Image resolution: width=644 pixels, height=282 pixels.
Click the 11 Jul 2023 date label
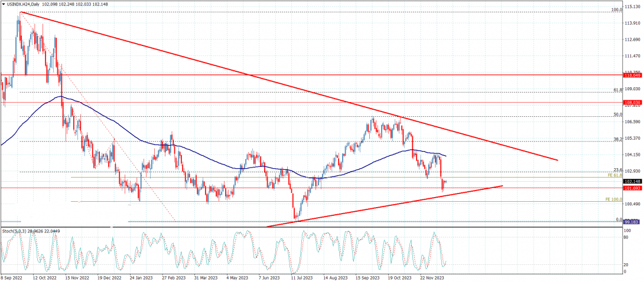point(301,278)
